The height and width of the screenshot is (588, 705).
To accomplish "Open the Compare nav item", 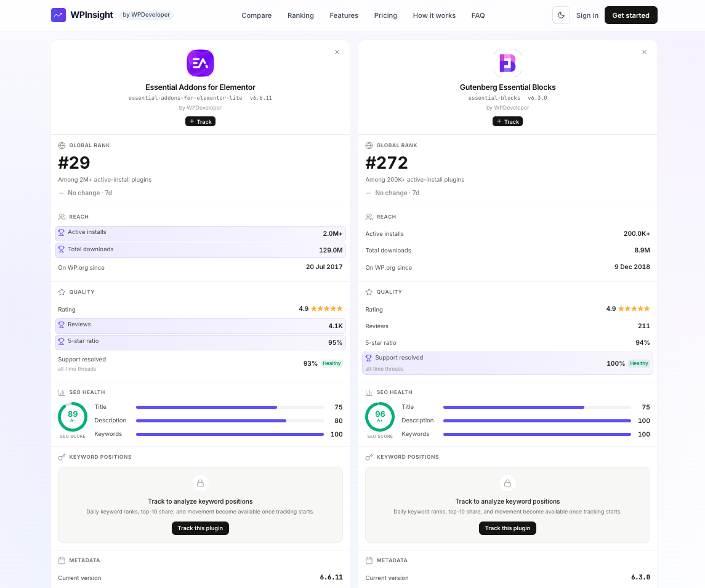I will [x=256, y=15].
